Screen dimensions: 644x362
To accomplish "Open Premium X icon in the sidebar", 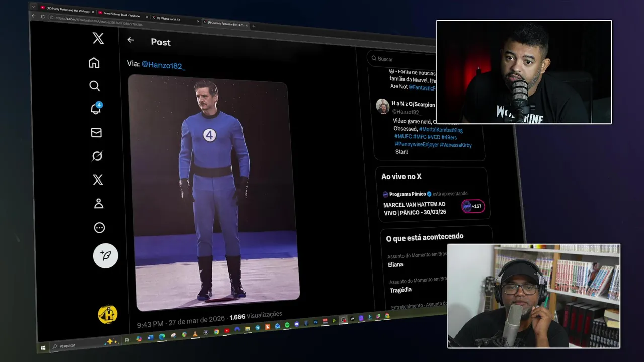I will click(x=98, y=180).
